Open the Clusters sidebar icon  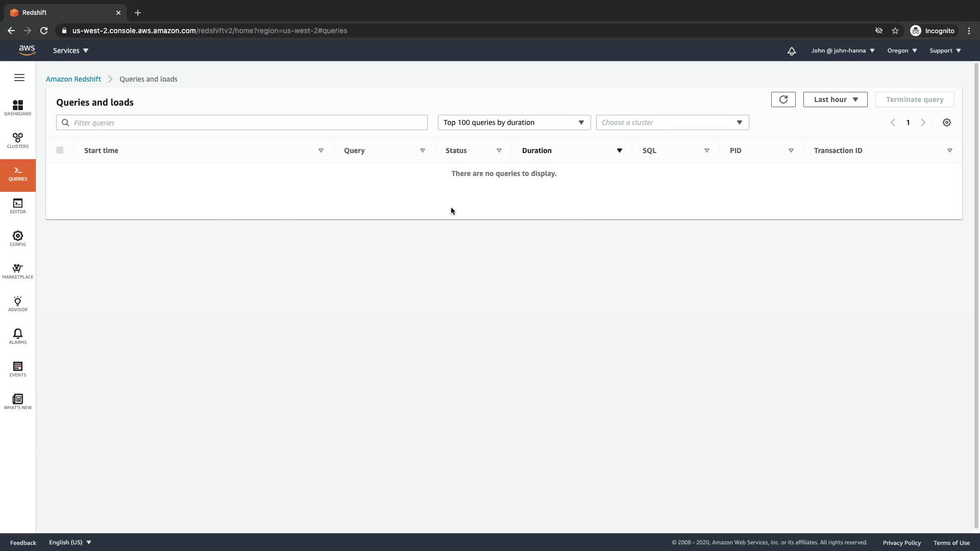[18, 141]
